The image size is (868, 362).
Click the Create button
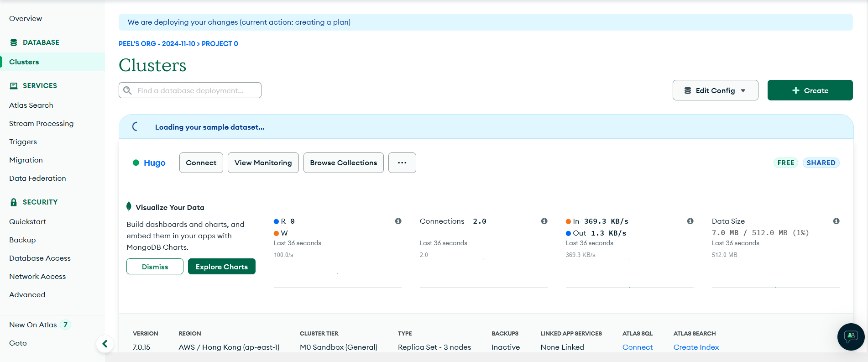click(x=810, y=90)
